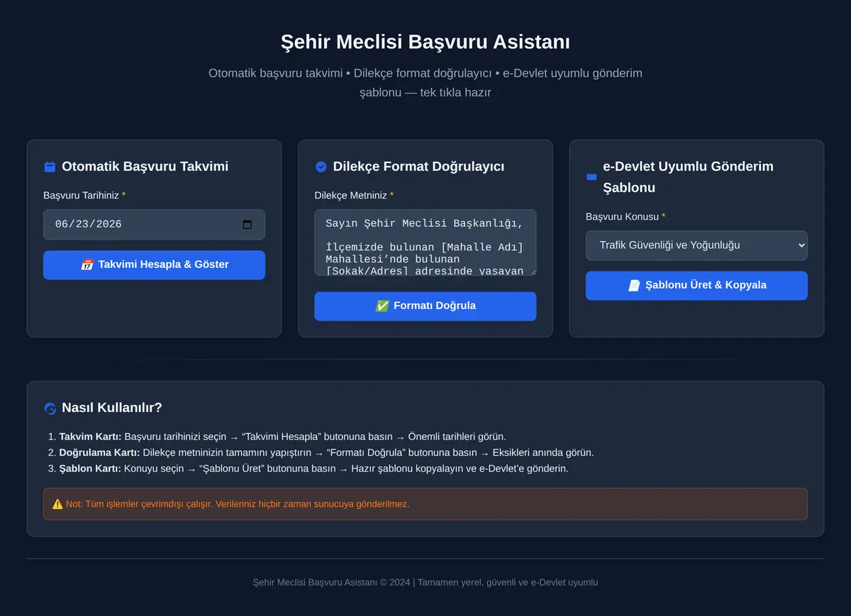The height and width of the screenshot is (616, 851).
Task: Open the Başvuru Konusu dropdown
Action: (x=696, y=245)
